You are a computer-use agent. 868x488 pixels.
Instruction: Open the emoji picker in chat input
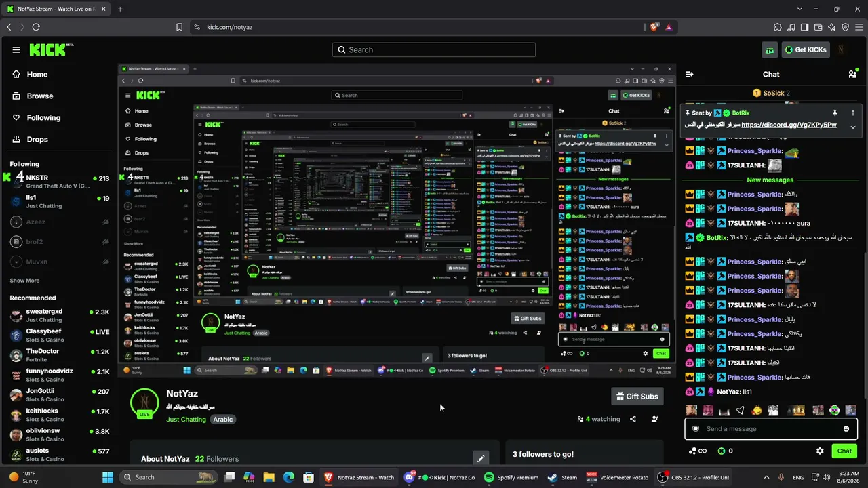click(846, 428)
